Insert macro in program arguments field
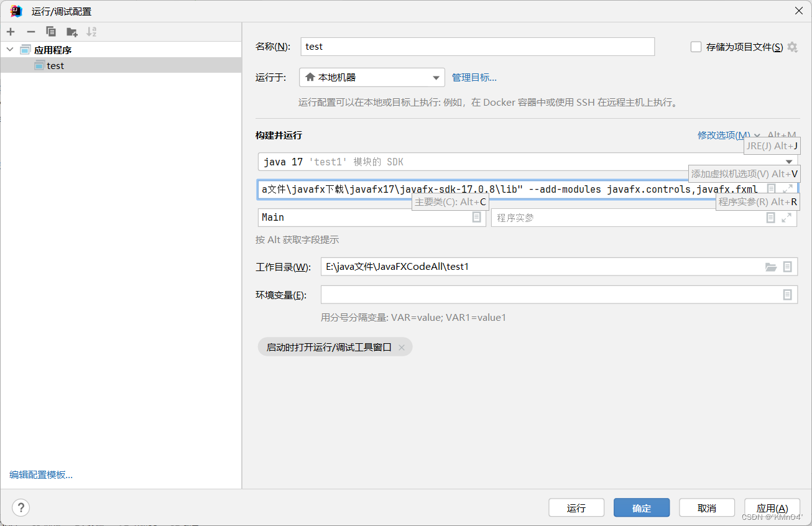 (x=771, y=218)
